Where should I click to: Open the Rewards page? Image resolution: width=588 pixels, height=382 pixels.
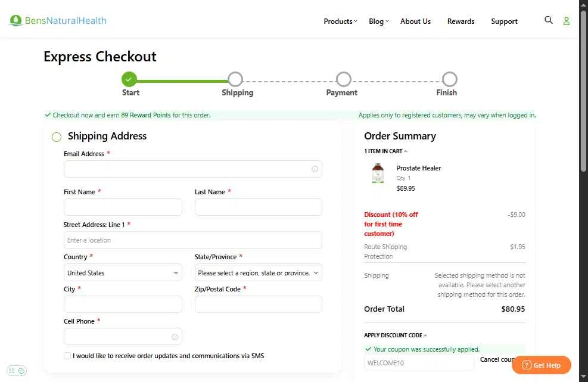point(461,21)
